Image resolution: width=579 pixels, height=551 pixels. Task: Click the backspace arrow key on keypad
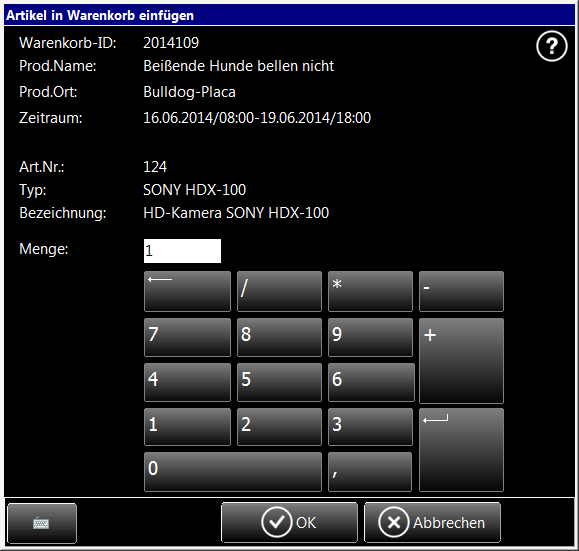coord(187,291)
